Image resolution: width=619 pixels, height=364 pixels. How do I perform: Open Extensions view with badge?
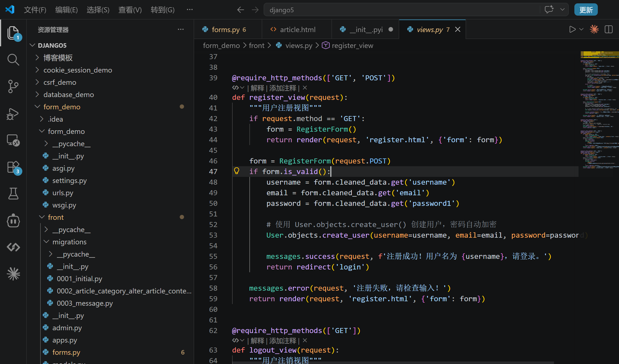pyautogui.click(x=13, y=167)
